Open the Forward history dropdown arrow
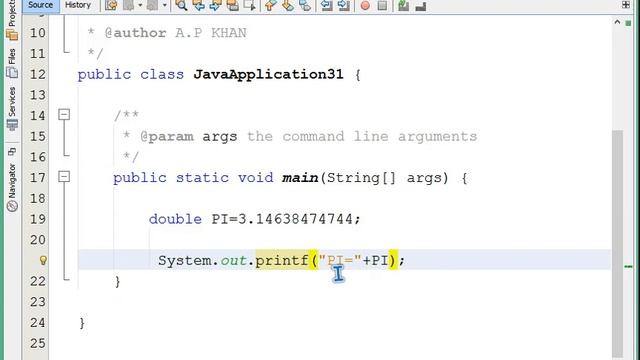 [x=164, y=5]
